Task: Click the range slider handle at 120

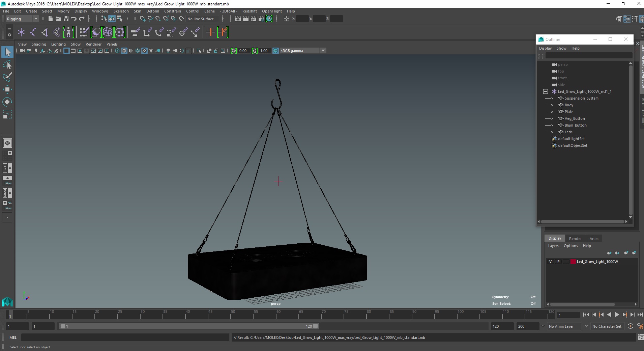Action: click(316, 326)
